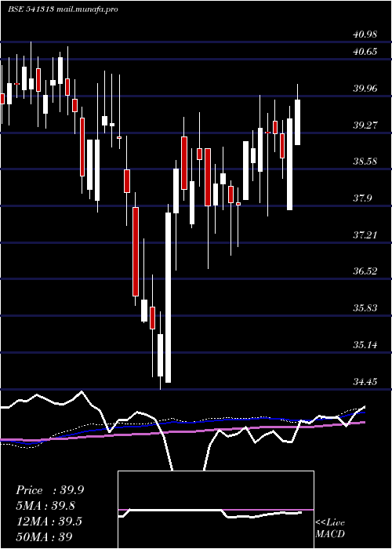Click the 39.27 price axis label
The height and width of the screenshot is (549, 392).
(365, 125)
